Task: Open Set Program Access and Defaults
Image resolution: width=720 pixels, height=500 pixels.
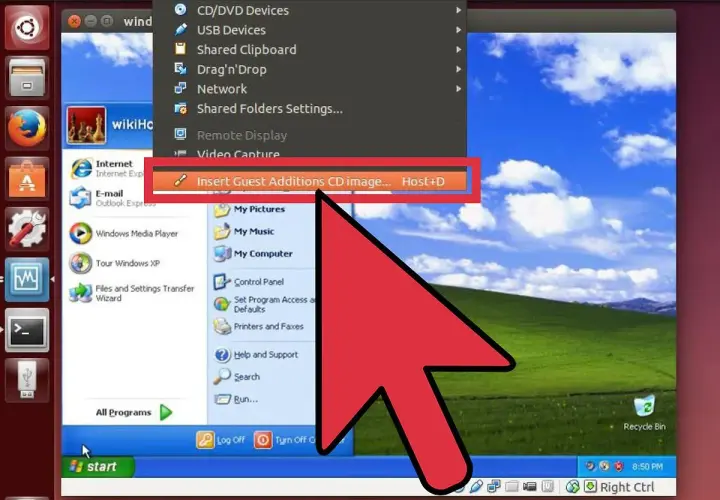Action: (264, 304)
